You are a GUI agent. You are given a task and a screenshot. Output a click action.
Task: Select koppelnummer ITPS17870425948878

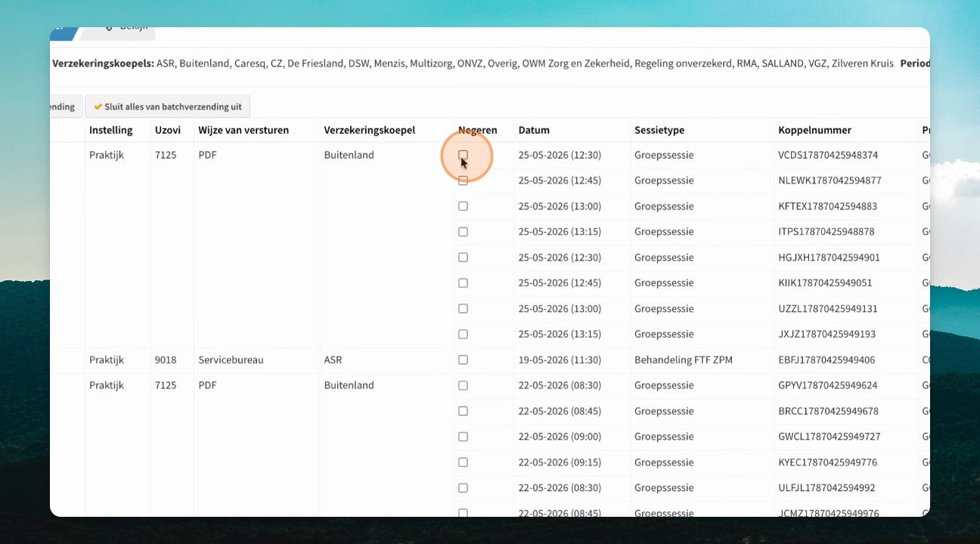tap(826, 232)
